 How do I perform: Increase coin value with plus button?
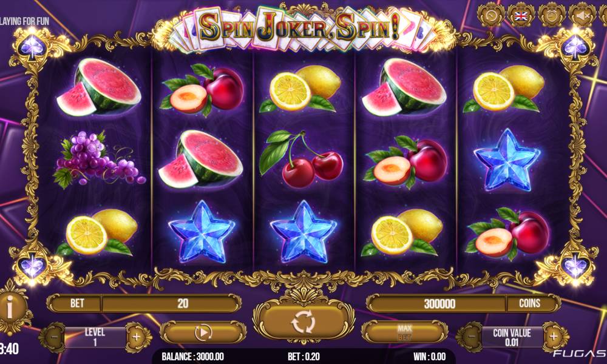point(554,337)
